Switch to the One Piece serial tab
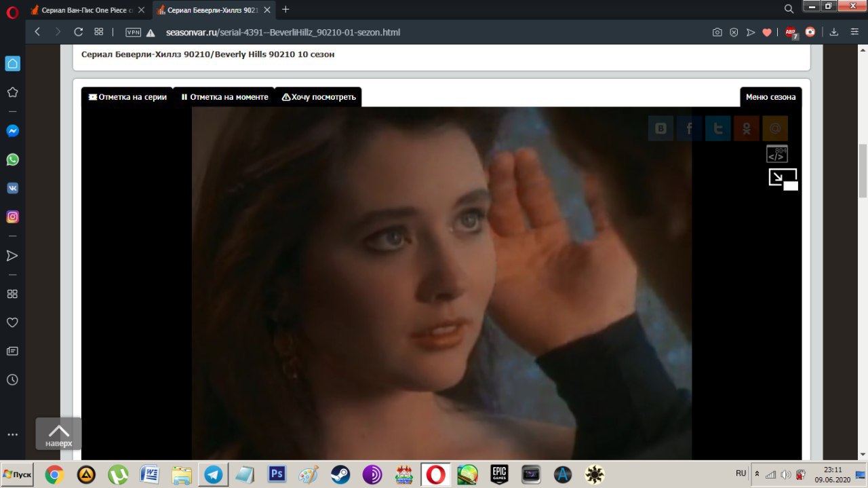This screenshot has height=488, width=868. pyautogui.click(x=89, y=10)
